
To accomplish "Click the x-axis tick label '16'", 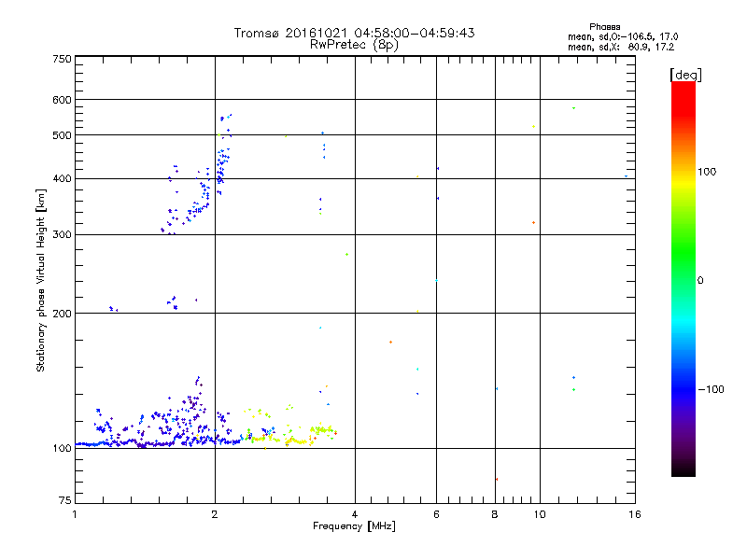I will [635, 514].
